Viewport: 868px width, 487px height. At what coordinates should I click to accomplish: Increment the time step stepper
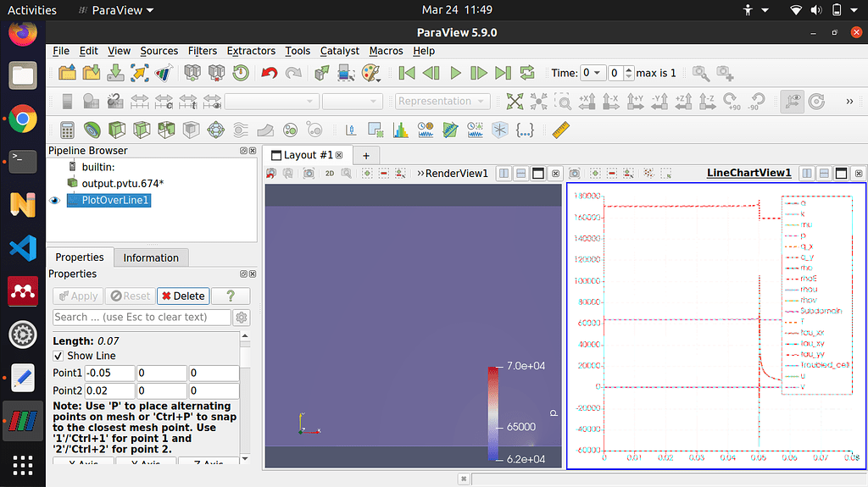[628, 69]
